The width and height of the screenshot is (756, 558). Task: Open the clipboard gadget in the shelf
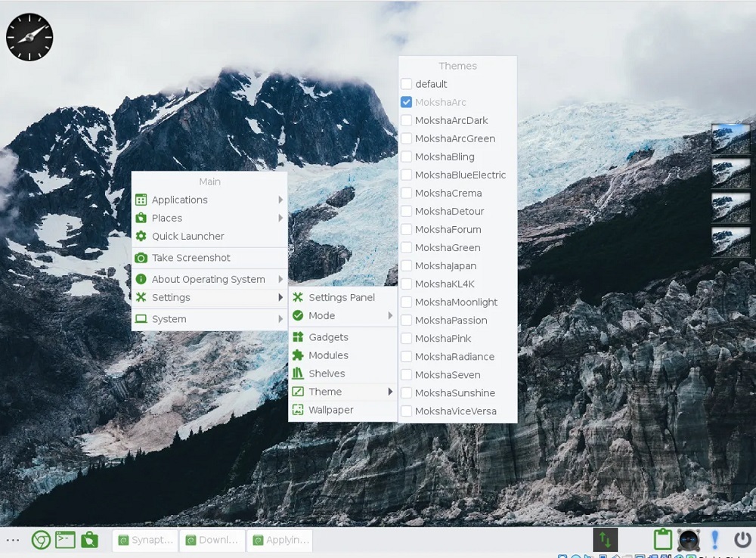point(662,540)
